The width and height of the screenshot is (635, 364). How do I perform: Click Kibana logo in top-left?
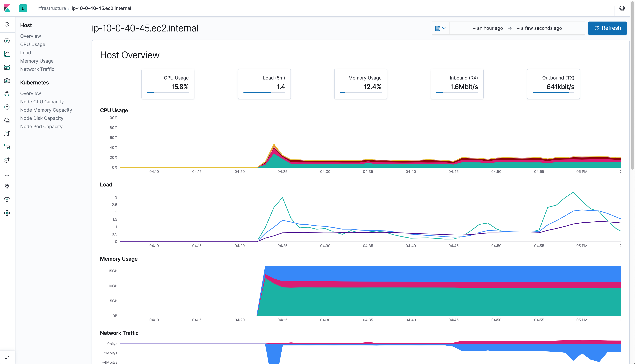[7, 8]
